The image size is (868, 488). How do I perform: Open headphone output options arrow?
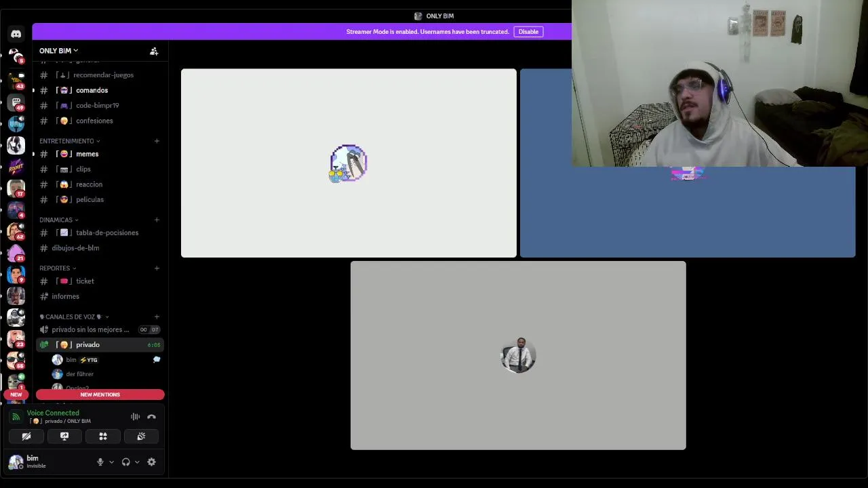136,462
